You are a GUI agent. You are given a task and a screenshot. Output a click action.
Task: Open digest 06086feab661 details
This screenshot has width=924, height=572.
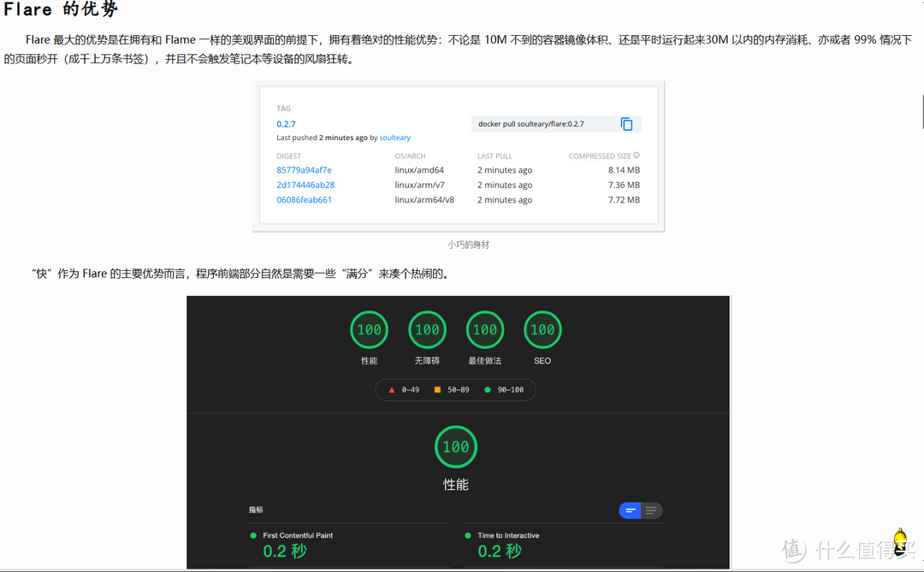(304, 199)
